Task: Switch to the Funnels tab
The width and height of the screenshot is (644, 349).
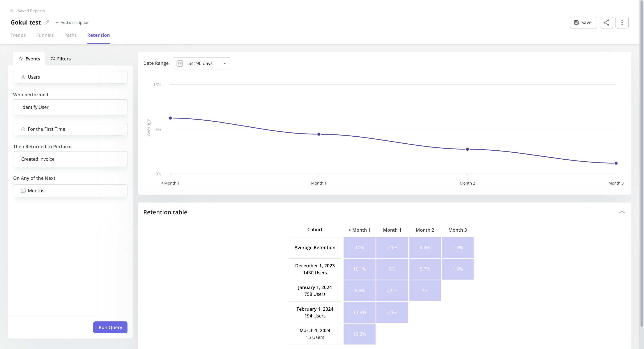Action: 45,35
